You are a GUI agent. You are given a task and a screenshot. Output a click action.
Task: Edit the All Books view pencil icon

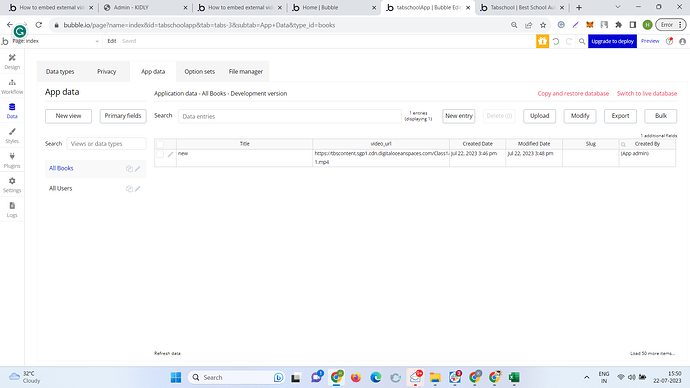pos(138,168)
